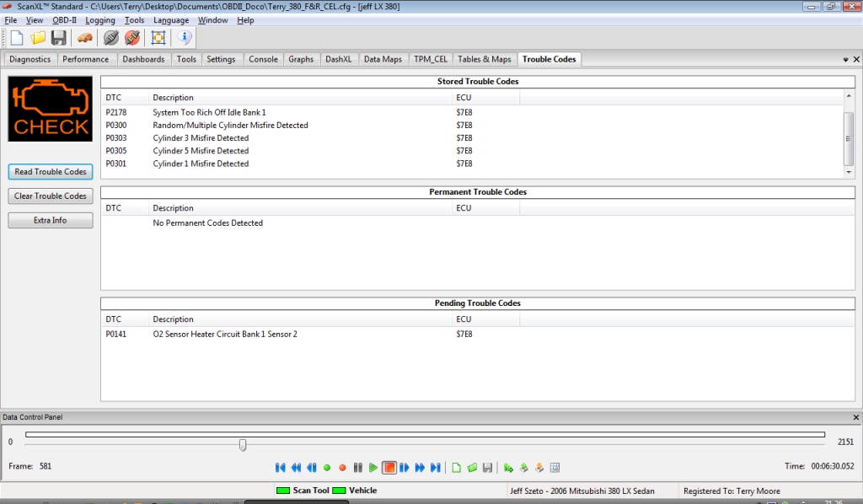Click Read Trouble Codes button
This screenshot has height=504, width=863.
point(51,172)
